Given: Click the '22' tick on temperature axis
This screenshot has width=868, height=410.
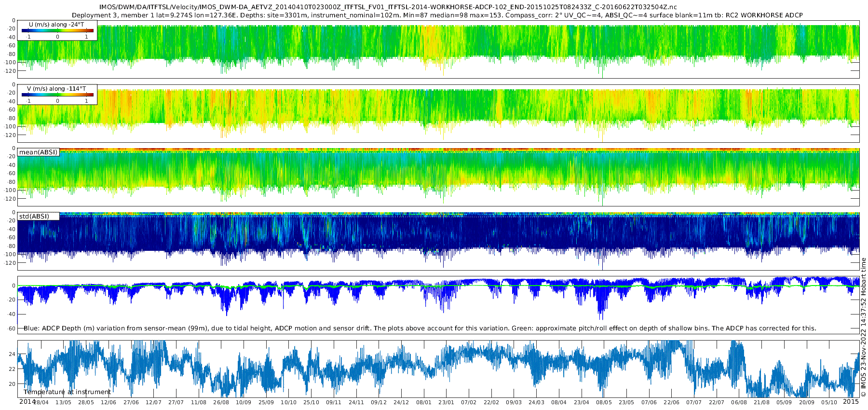Looking at the screenshot, I should click(13, 369).
